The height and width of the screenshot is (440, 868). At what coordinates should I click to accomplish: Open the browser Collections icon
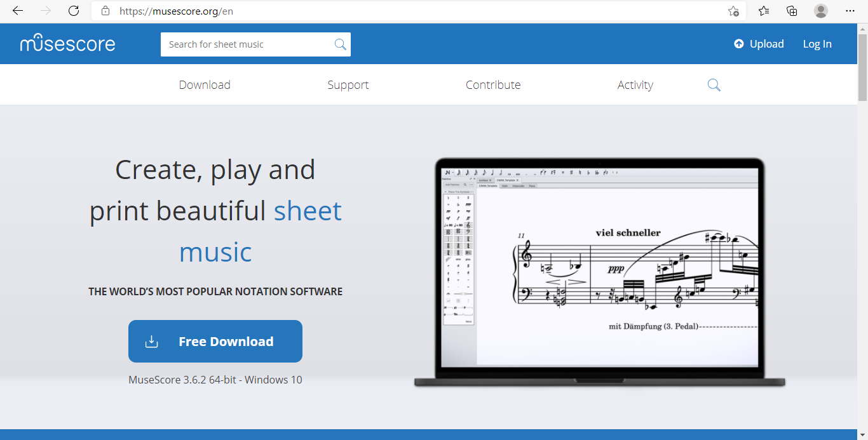pos(792,11)
